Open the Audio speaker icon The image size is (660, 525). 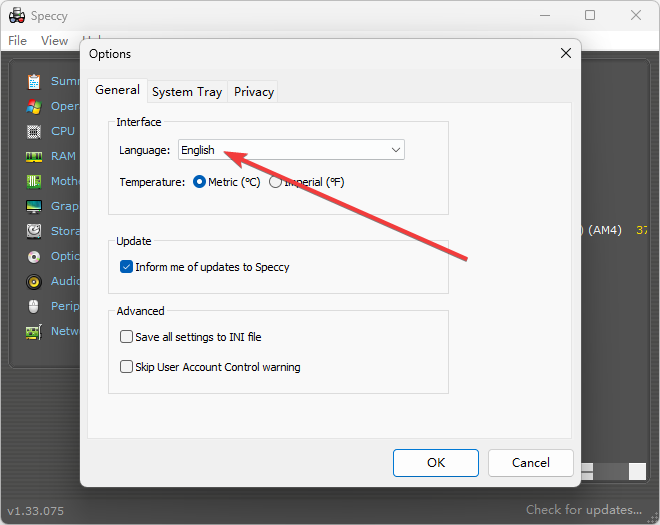pos(34,282)
